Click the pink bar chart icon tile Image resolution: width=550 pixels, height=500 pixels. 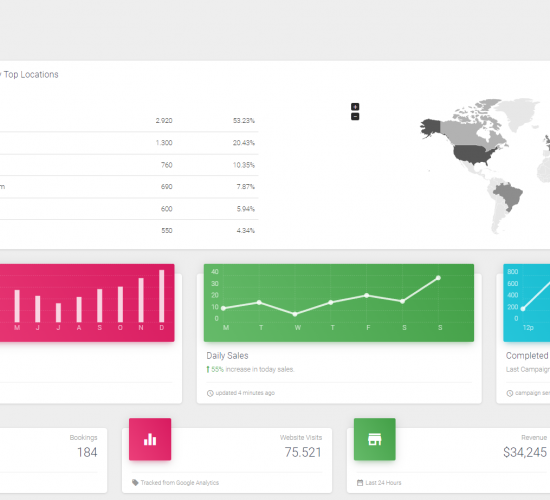150,439
